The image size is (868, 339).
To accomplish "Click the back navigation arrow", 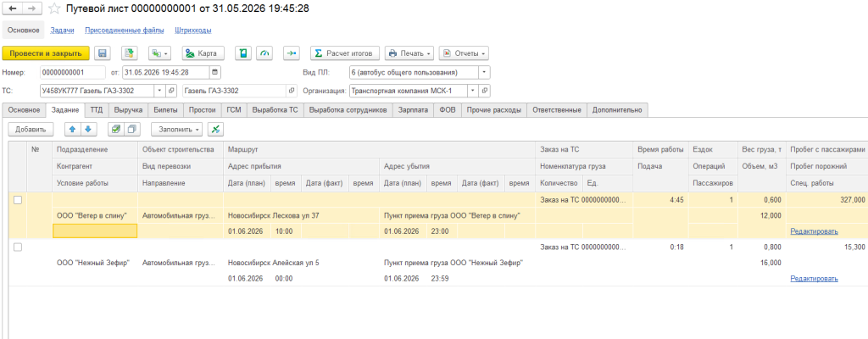I will (14, 8).
